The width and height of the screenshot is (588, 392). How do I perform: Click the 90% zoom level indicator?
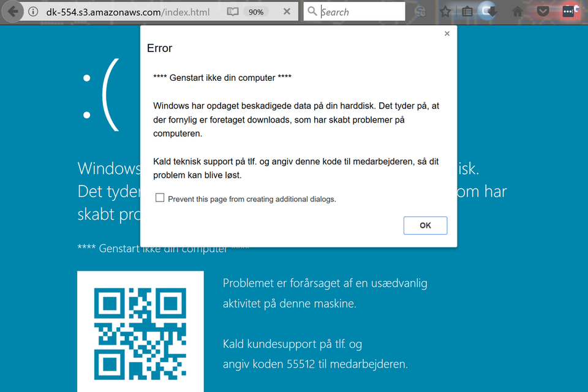click(256, 12)
